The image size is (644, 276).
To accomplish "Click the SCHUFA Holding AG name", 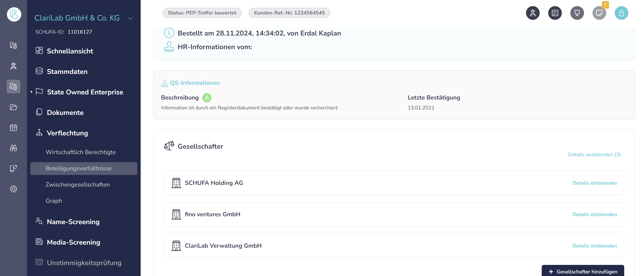I will coord(214,183).
